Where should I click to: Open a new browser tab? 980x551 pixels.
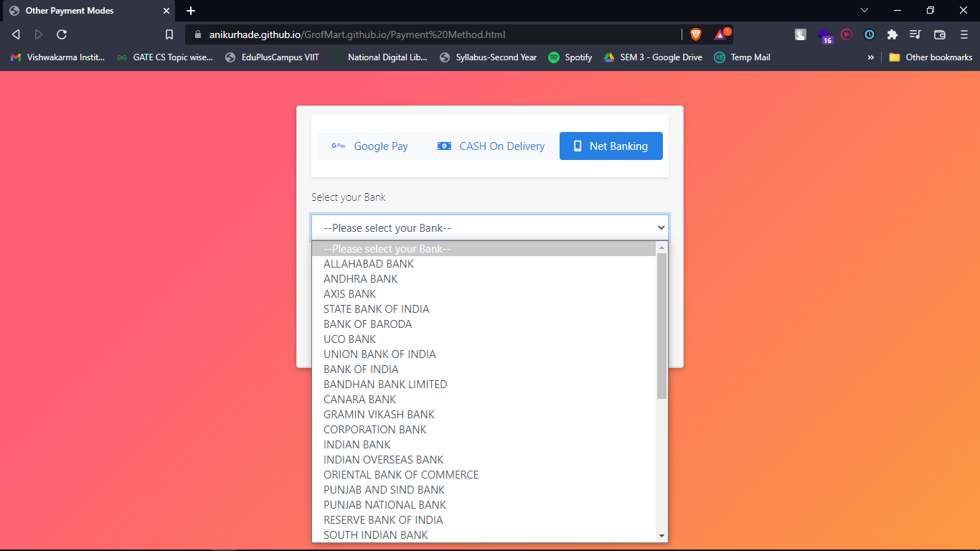pos(191,11)
